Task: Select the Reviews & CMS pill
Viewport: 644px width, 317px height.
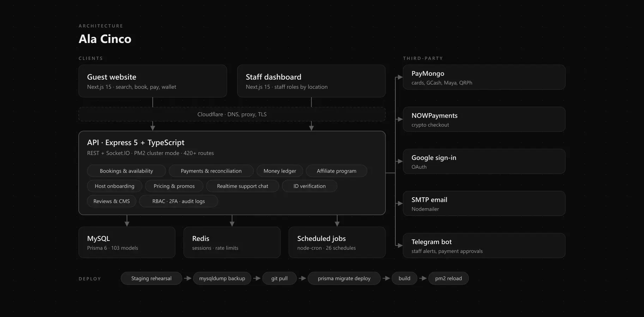Action: pyautogui.click(x=111, y=201)
